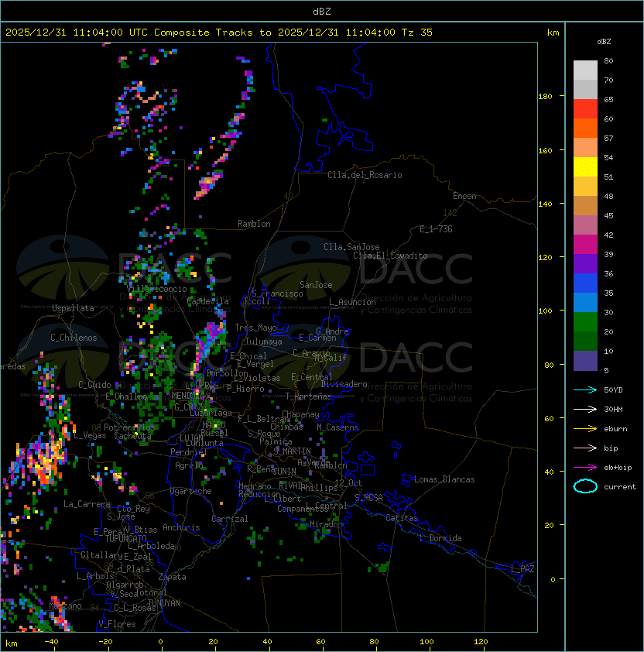Image resolution: width=644 pixels, height=652 pixels.
Task: Select the Agrelo place label
Action: click(189, 465)
